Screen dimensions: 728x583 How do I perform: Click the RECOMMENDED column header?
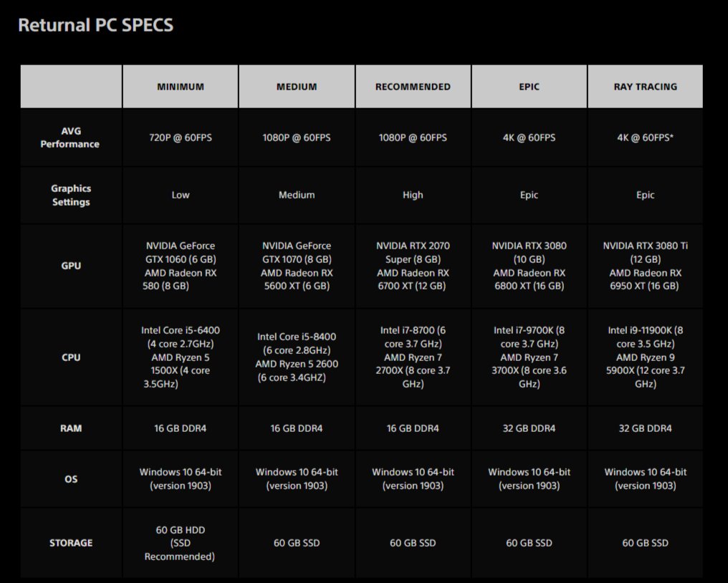point(413,87)
